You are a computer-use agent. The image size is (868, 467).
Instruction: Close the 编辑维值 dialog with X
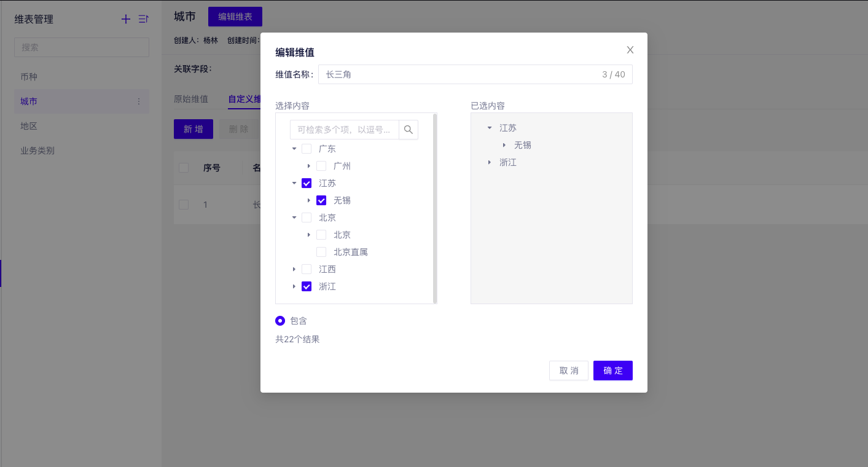(x=630, y=50)
